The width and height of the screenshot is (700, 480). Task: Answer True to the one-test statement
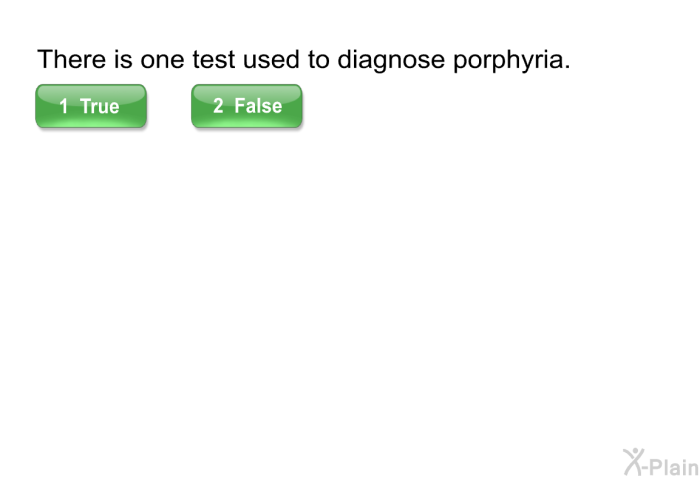tap(91, 106)
